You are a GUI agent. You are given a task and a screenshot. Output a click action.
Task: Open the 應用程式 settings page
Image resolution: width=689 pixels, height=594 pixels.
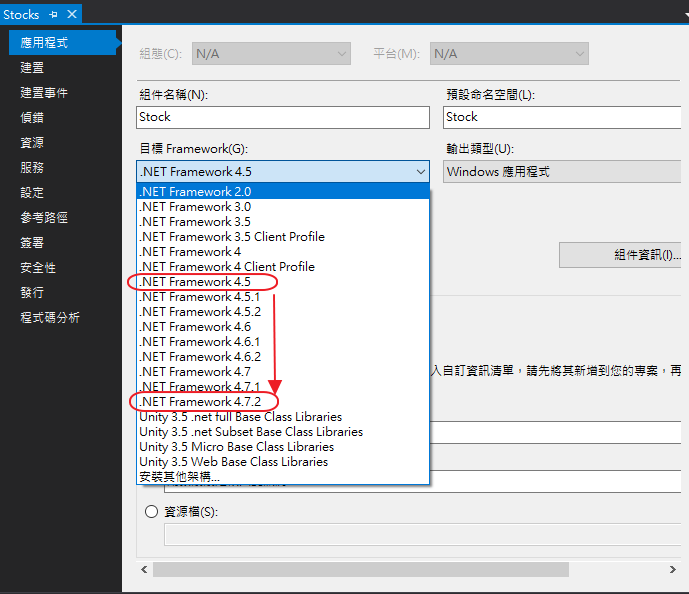coord(62,43)
